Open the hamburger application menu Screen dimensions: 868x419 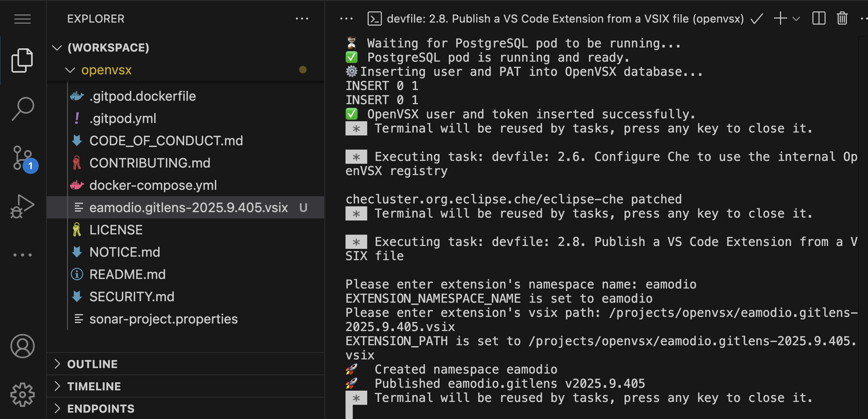(23, 19)
